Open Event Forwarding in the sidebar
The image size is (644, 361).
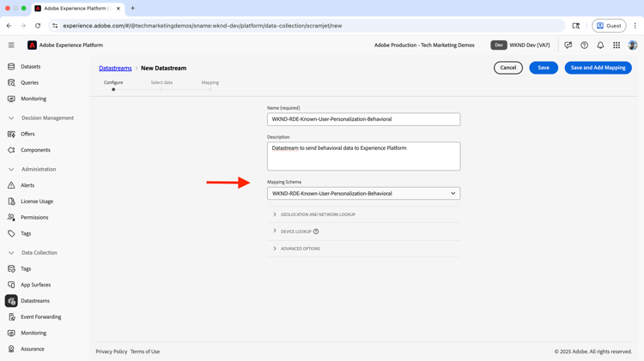pos(41,316)
